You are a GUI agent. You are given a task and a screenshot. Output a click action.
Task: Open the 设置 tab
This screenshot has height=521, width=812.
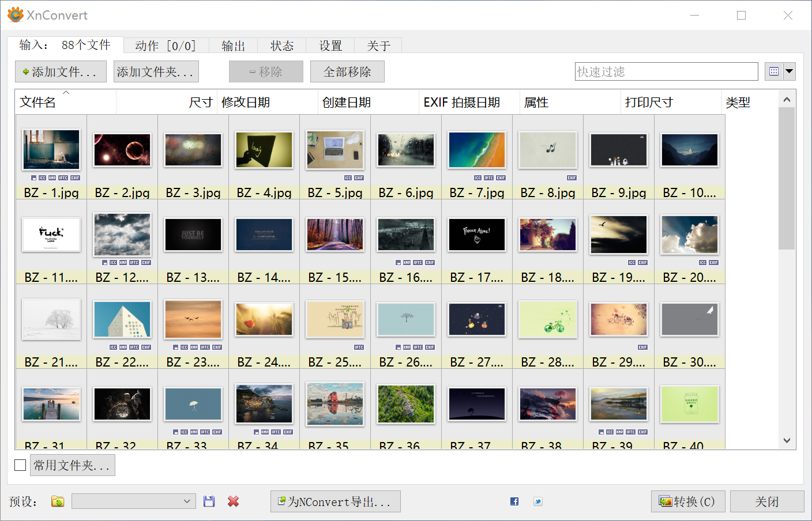click(329, 45)
